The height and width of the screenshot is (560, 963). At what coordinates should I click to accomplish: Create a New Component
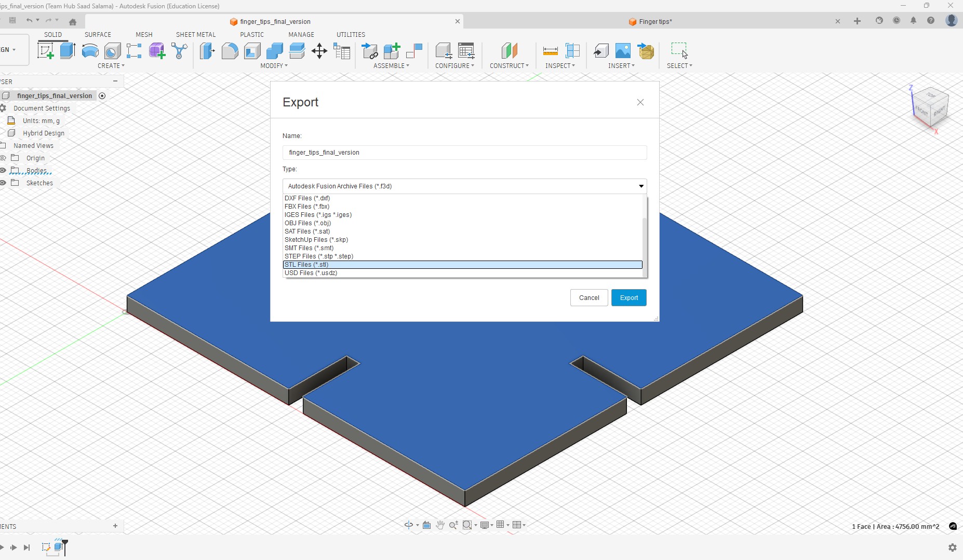(392, 51)
